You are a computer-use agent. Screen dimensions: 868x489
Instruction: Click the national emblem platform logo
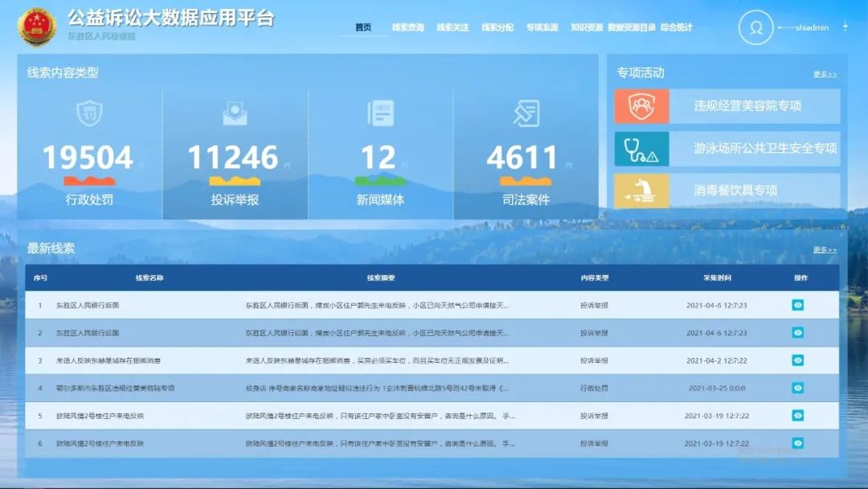point(37,27)
